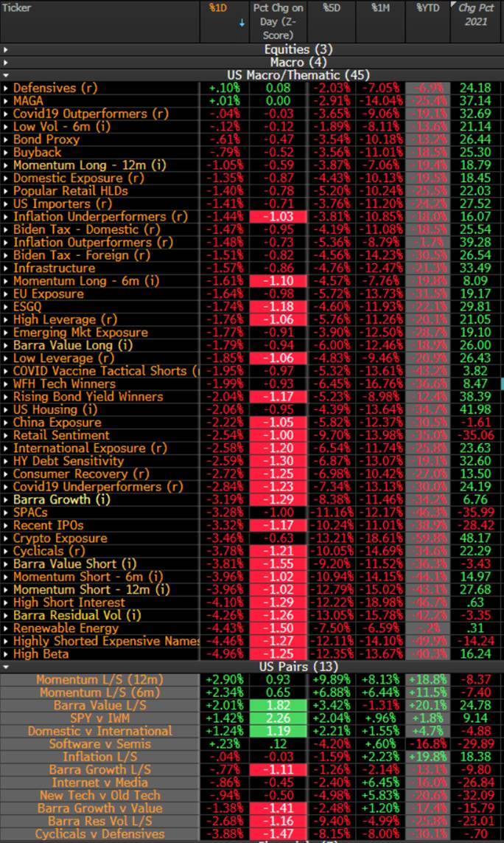Sort by the %YTD column header
The width and height of the screenshot is (504, 843).
[x=427, y=8]
